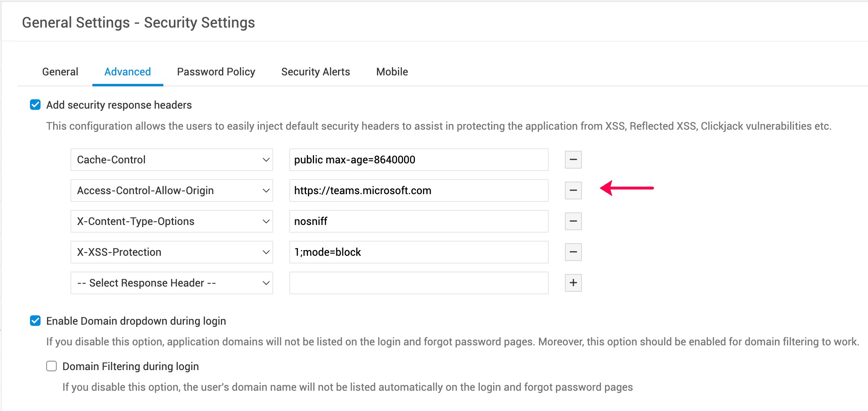This screenshot has height=411, width=868.
Task: Enable Domain Filtering during login
Action: pyautogui.click(x=51, y=366)
